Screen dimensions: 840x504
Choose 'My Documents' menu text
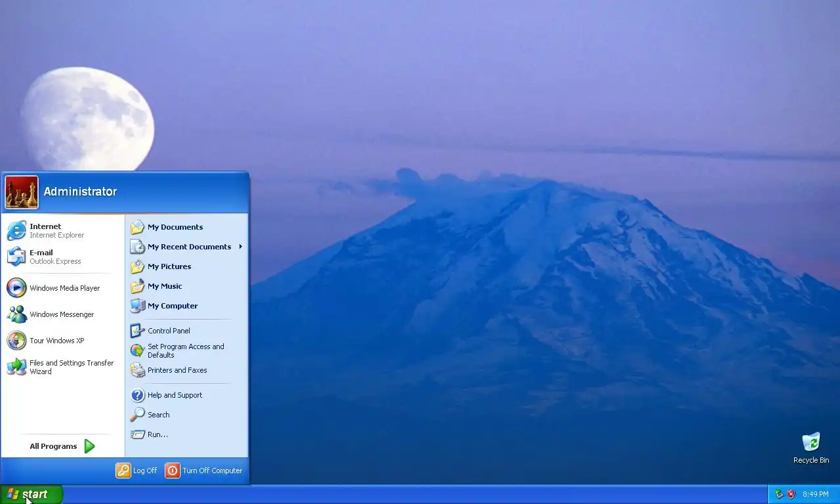point(175,227)
